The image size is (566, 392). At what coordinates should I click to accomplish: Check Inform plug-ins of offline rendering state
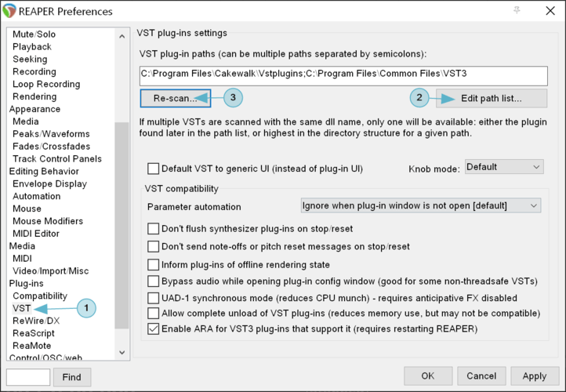pyautogui.click(x=153, y=264)
